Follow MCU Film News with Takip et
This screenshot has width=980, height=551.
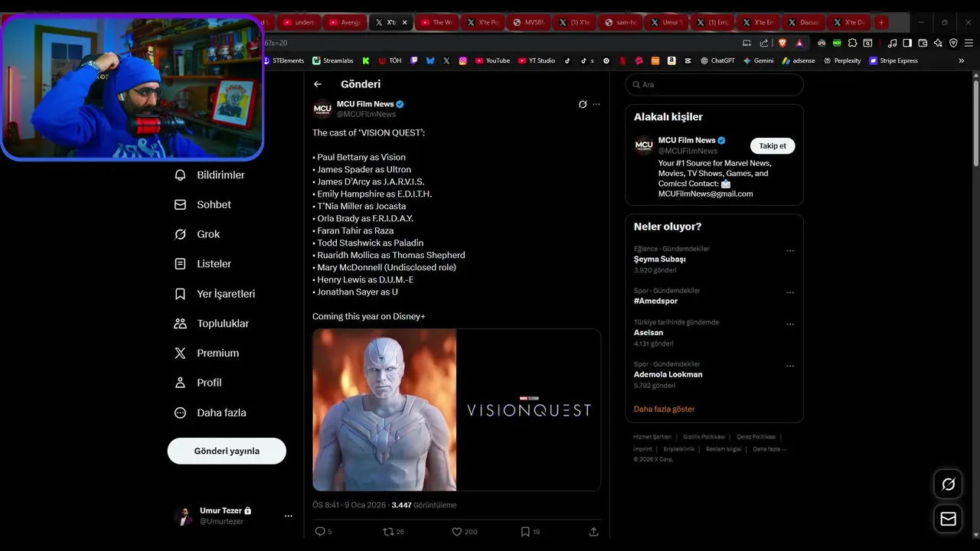point(773,146)
